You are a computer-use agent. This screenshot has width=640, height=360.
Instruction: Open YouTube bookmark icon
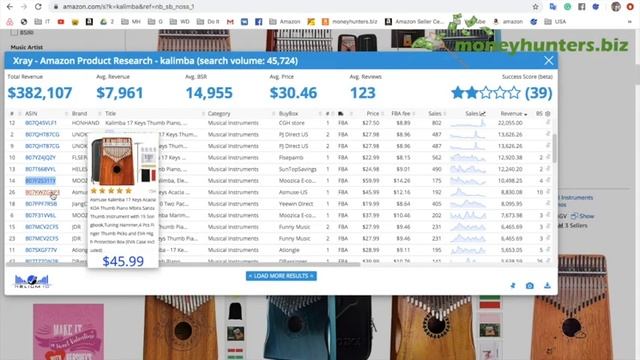[61, 22]
